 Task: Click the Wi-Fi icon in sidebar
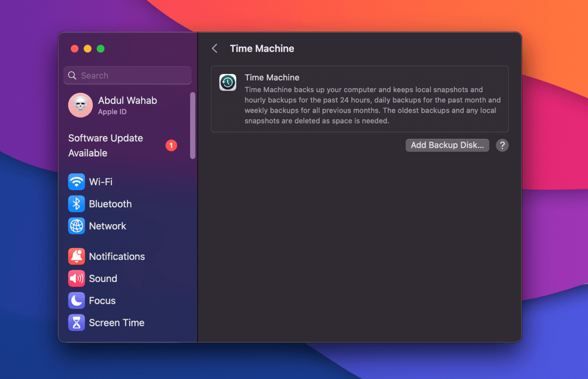pyautogui.click(x=77, y=182)
